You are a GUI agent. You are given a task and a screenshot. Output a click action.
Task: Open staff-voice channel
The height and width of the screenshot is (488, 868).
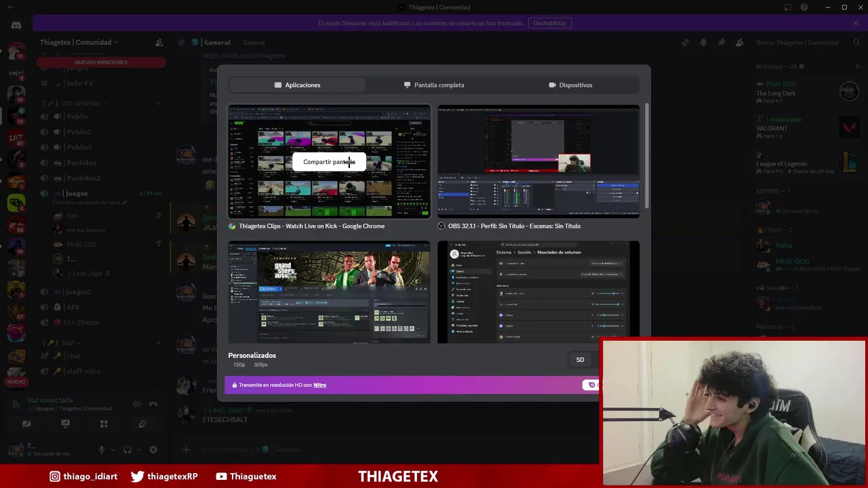[x=100, y=371]
